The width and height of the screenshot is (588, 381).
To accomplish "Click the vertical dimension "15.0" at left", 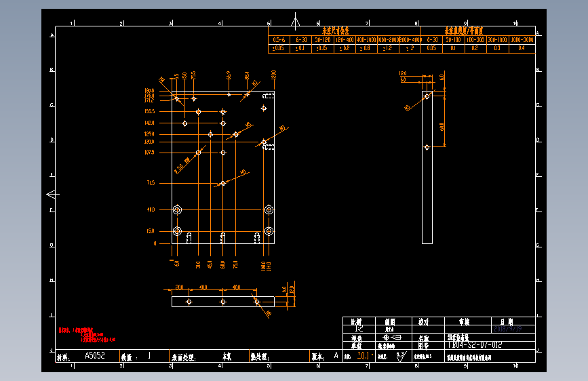I will [151, 231].
